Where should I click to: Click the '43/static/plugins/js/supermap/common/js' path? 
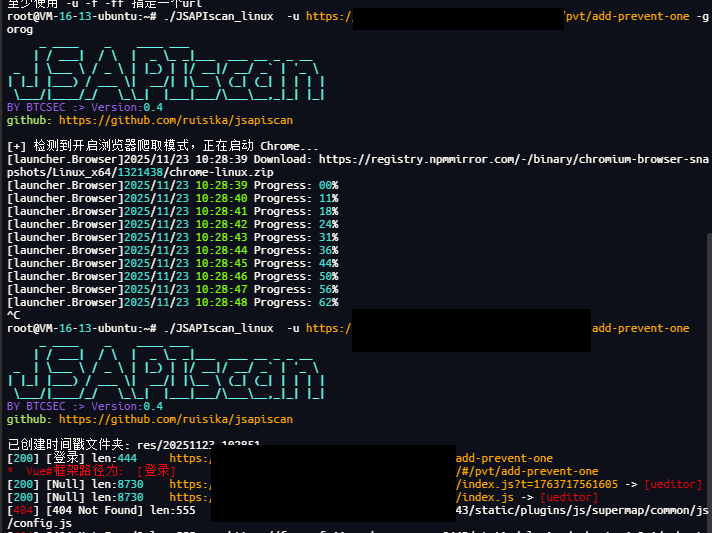[582, 510]
